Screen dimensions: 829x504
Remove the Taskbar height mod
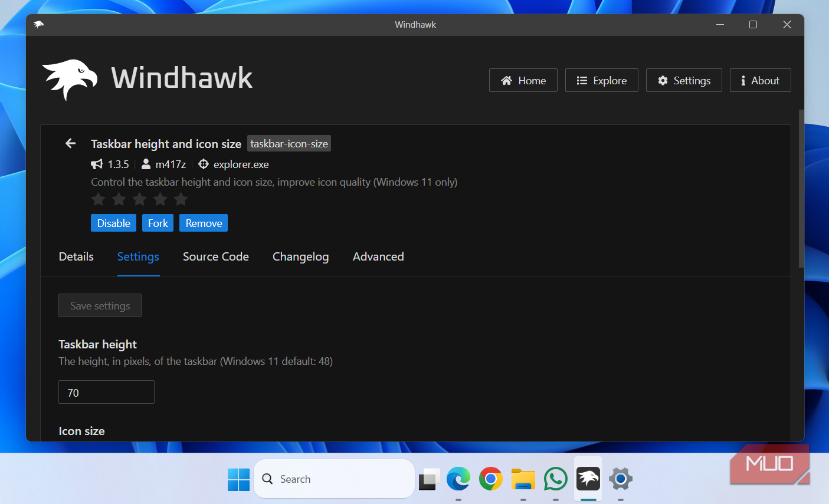(204, 223)
